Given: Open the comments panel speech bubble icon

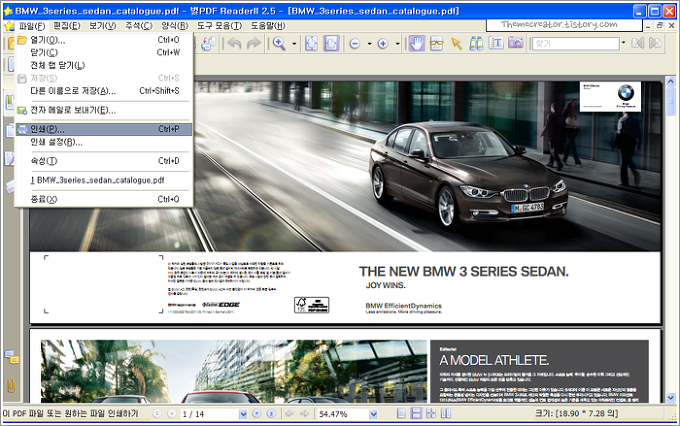Looking at the screenshot, I should click(x=12, y=357).
